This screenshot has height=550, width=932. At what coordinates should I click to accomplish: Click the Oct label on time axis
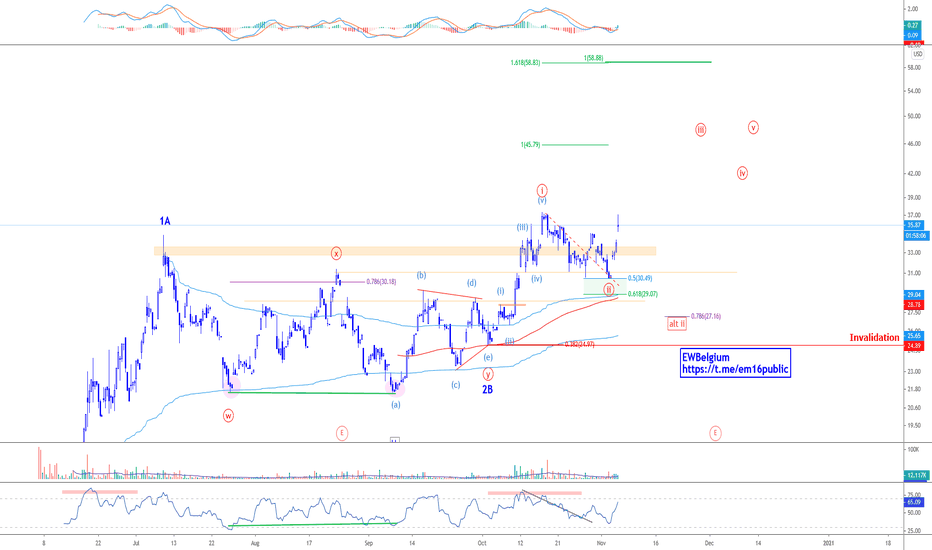[482, 543]
